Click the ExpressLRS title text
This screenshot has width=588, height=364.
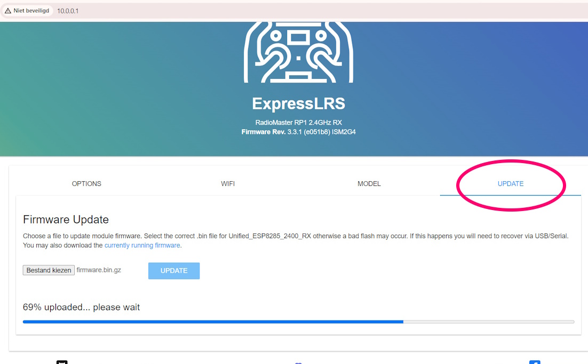coord(298,104)
